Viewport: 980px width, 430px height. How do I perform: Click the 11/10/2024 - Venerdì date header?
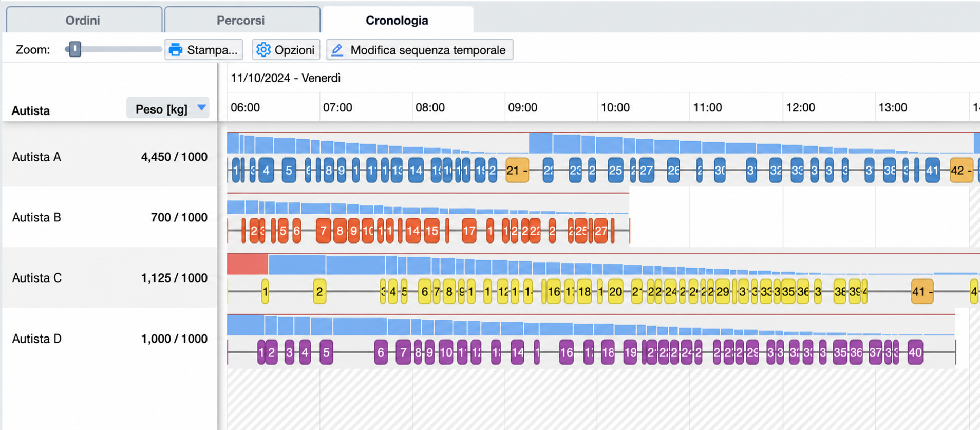pyautogui.click(x=286, y=78)
